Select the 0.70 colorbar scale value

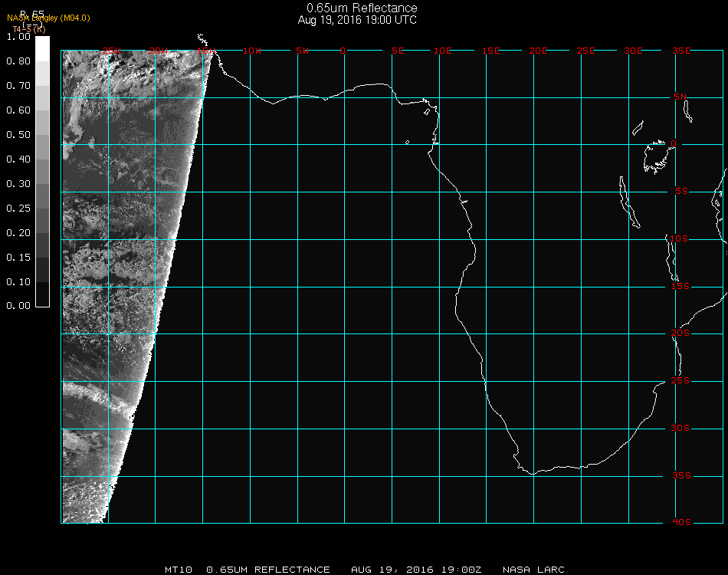tap(18, 86)
